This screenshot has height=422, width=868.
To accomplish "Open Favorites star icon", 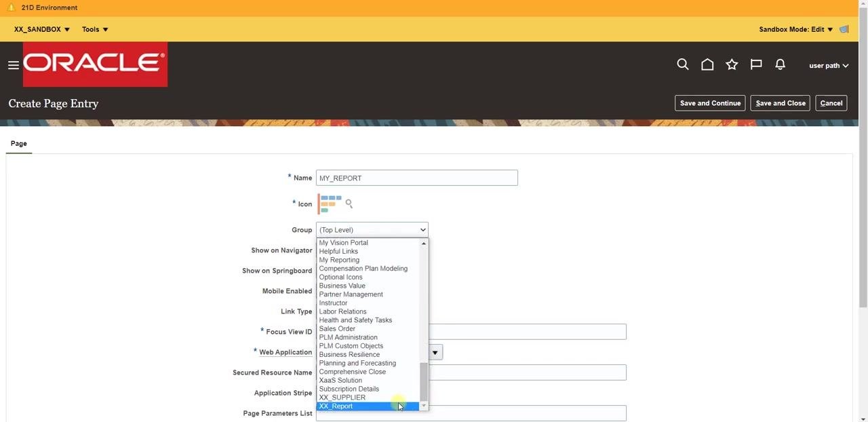I will pyautogui.click(x=732, y=64).
